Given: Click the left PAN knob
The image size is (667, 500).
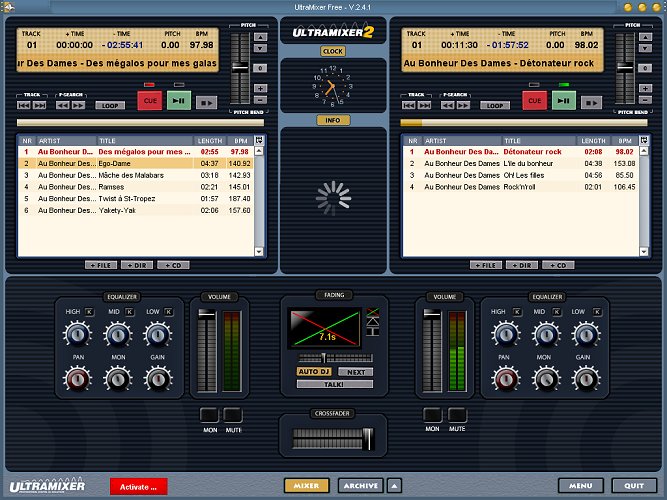Looking at the screenshot, I should click(x=78, y=379).
